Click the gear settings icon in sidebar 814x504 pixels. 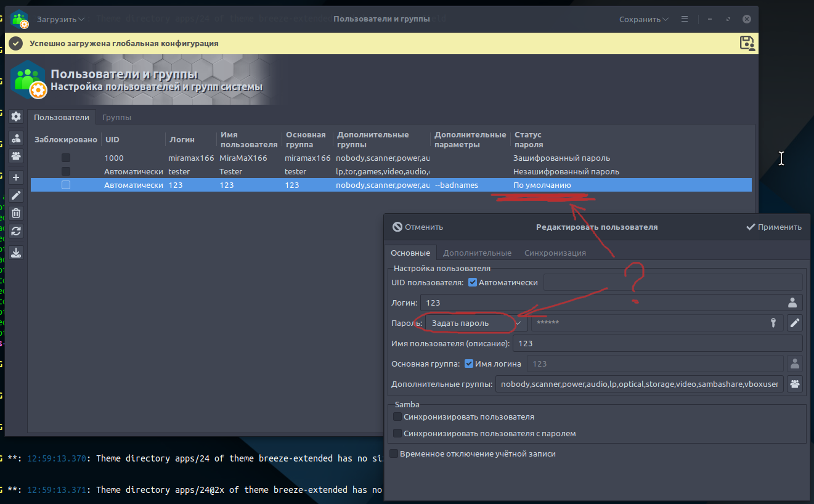(17, 116)
